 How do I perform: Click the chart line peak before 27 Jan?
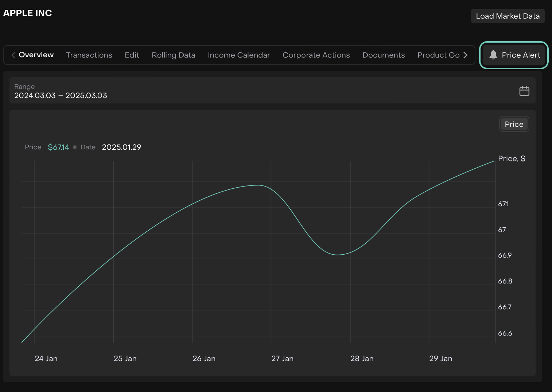pos(258,185)
